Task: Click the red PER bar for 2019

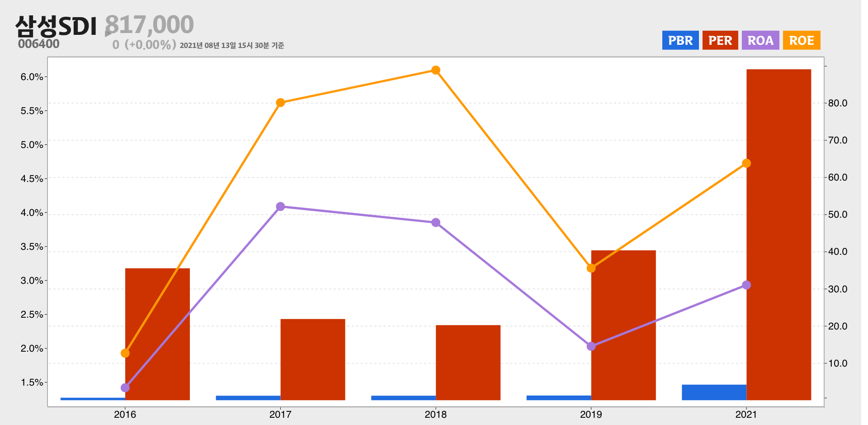Action: (x=623, y=325)
